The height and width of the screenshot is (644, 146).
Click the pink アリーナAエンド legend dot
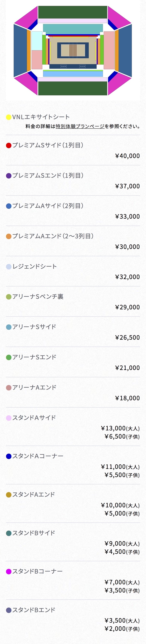(9, 388)
